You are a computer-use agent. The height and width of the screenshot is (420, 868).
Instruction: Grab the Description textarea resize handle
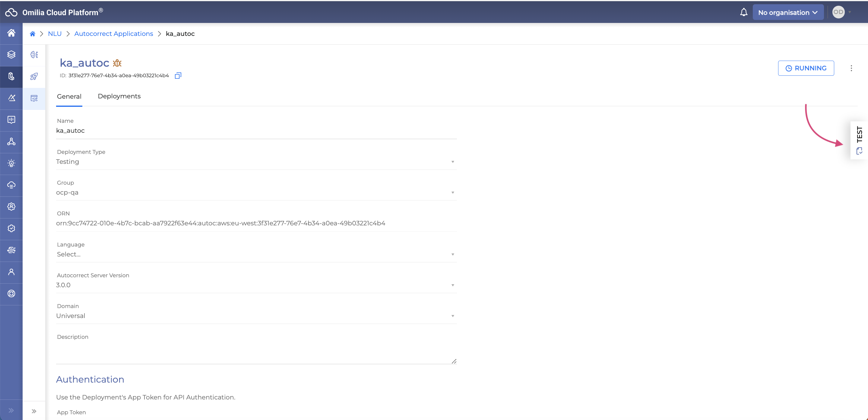[x=454, y=361]
